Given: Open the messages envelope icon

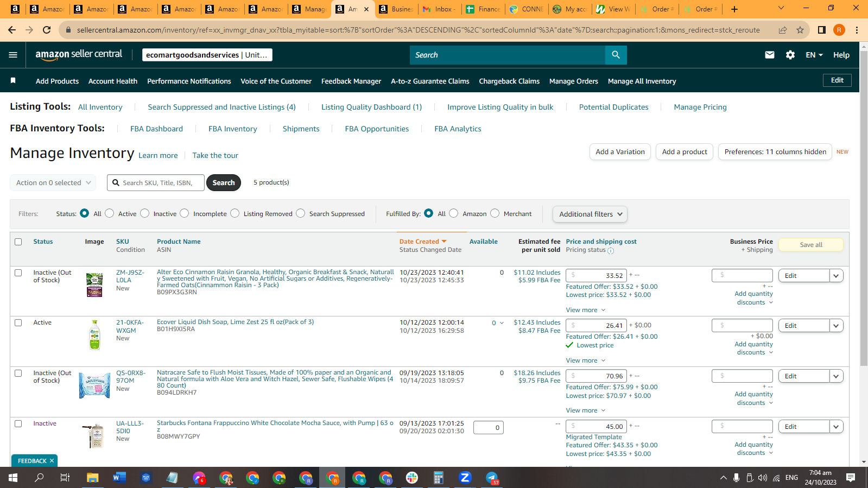Looking at the screenshot, I should click(x=770, y=55).
